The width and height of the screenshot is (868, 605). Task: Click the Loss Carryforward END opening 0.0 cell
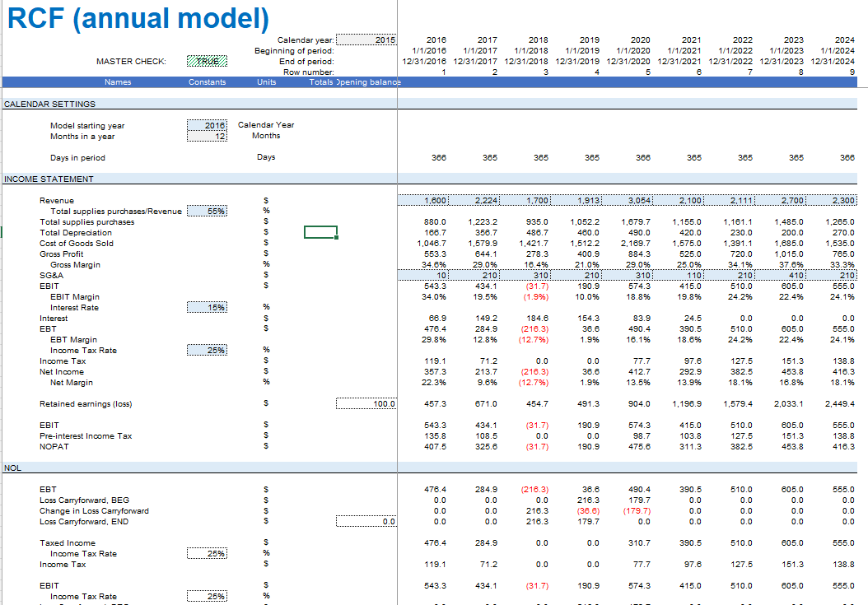[x=366, y=522]
